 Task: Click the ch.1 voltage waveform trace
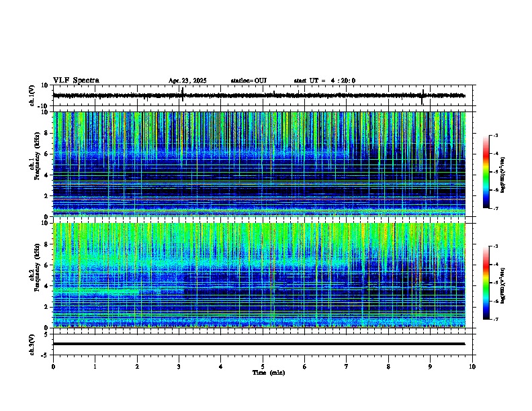259,95
